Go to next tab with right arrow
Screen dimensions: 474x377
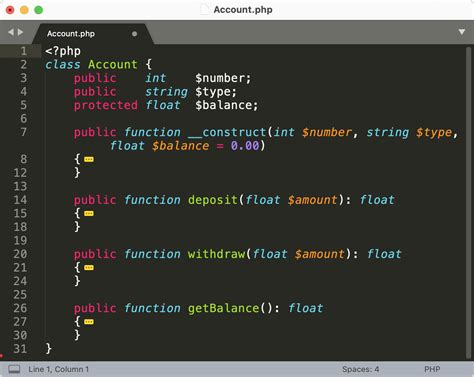(20, 32)
